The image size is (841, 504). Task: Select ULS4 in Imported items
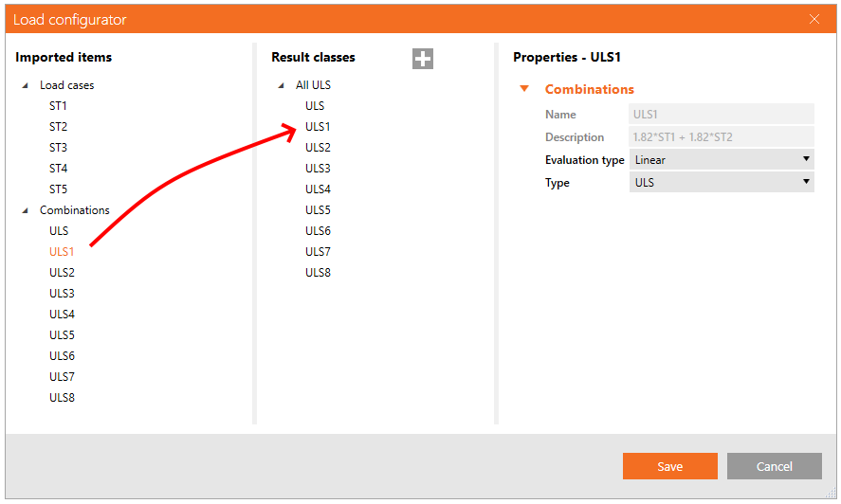click(x=62, y=315)
